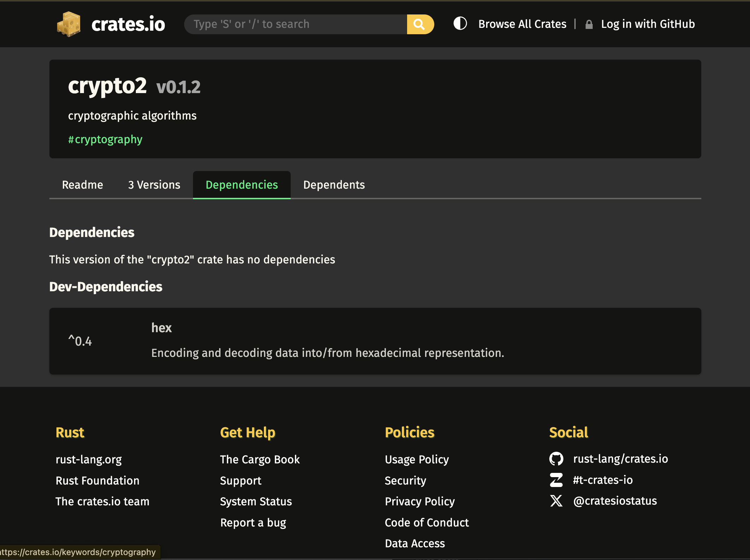The height and width of the screenshot is (560, 750).
Task: Click the GitHub octocat icon in Social
Action: [x=556, y=459]
